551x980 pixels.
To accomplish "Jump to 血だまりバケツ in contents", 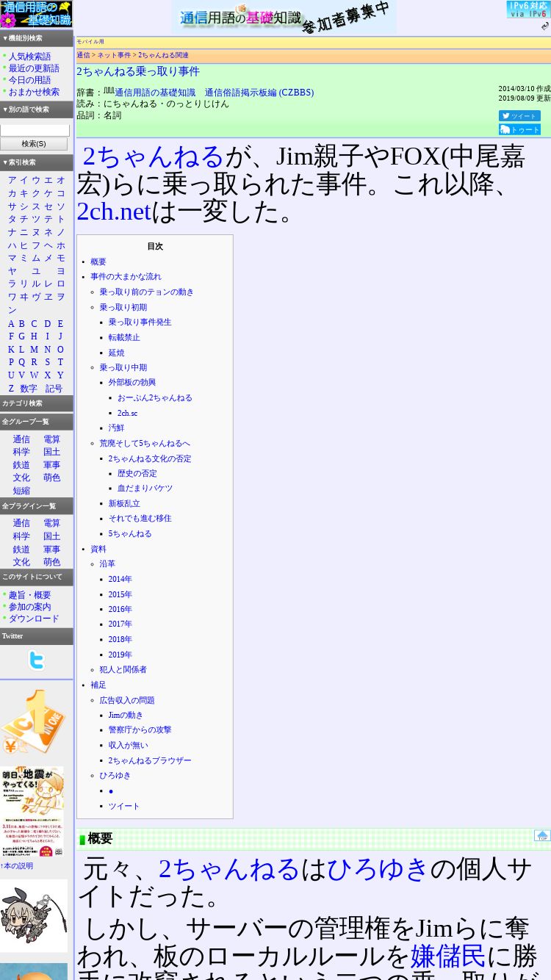I will (145, 489).
